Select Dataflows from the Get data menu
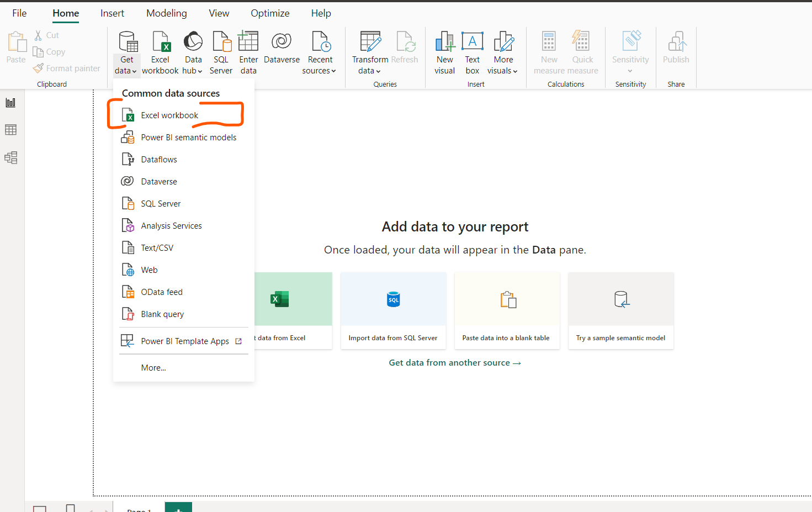Image resolution: width=812 pixels, height=512 pixels. [x=158, y=159]
